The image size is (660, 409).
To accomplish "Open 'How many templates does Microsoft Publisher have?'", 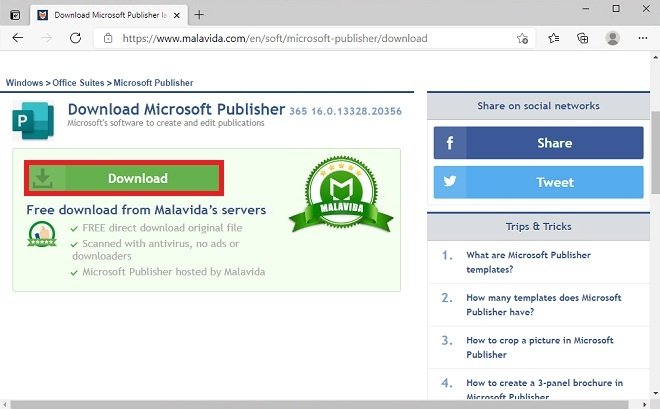I will 543,305.
